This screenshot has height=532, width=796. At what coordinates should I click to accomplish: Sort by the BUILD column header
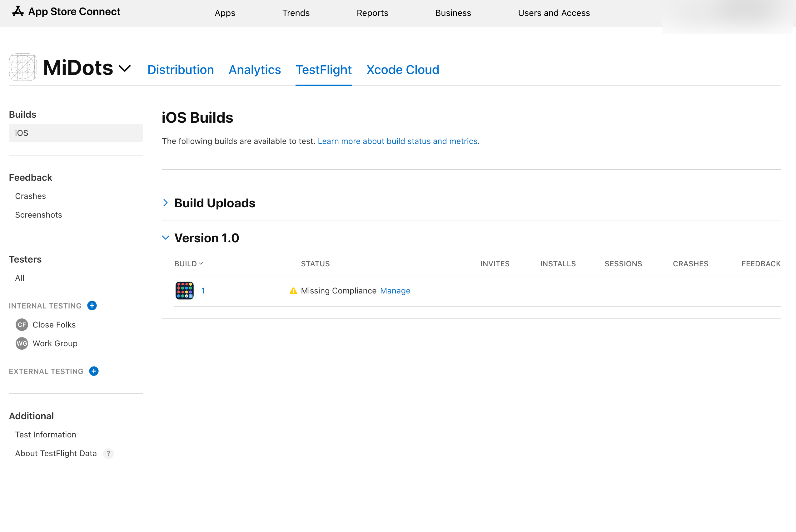[189, 264]
